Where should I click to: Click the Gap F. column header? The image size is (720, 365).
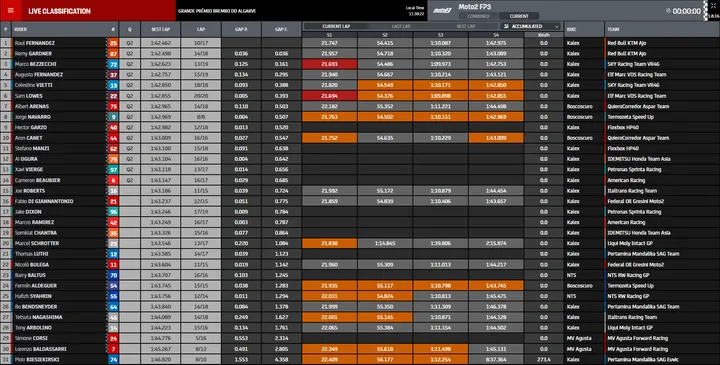click(x=281, y=29)
